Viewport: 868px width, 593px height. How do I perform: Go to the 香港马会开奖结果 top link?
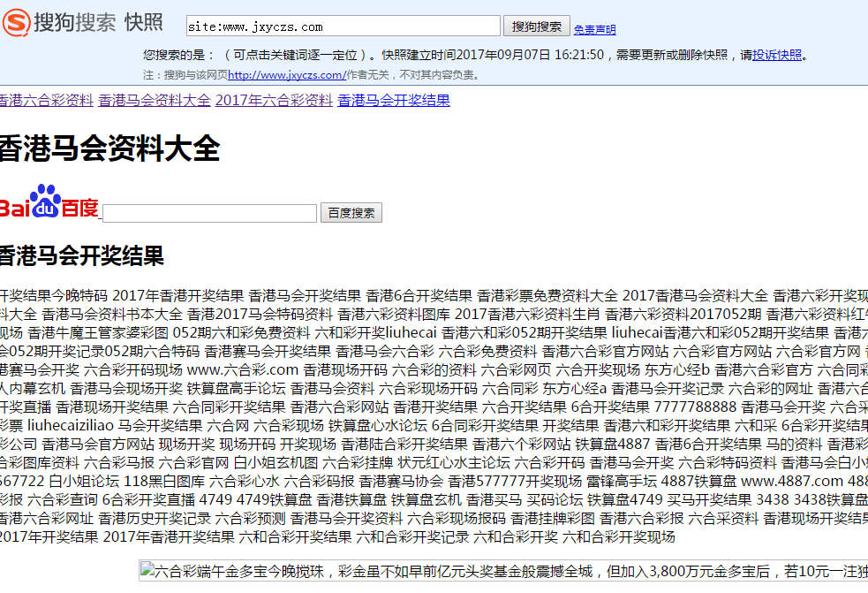coord(394,100)
